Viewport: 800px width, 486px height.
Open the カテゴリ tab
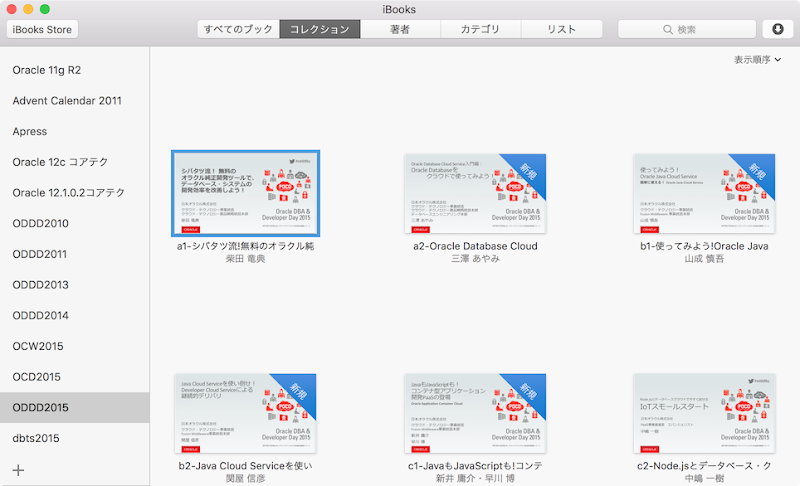(x=481, y=29)
